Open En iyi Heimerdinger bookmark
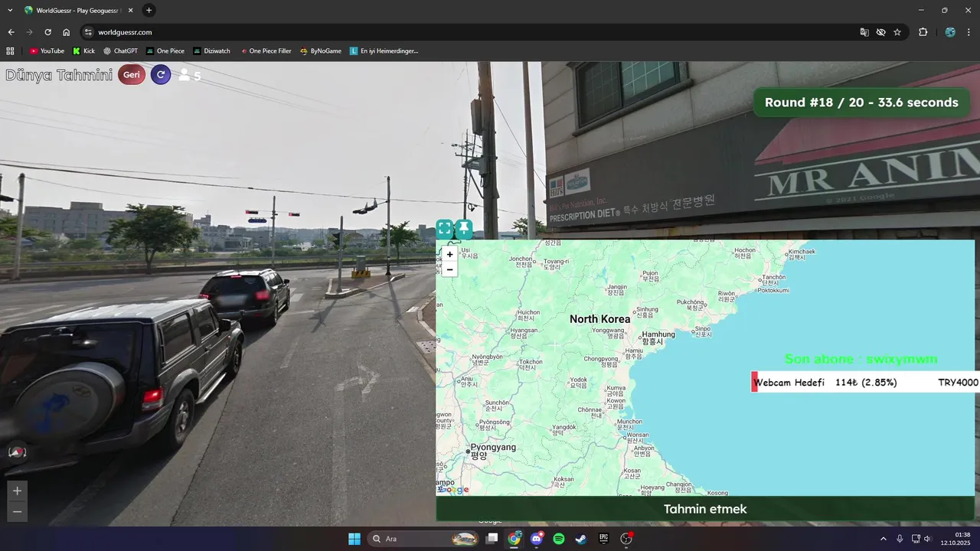This screenshot has width=980, height=551. (384, 51)
